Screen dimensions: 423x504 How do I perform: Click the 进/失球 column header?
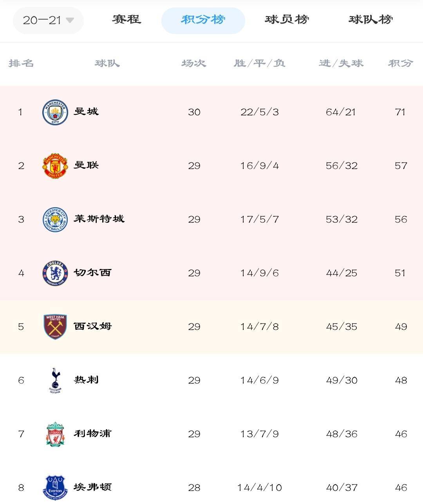click(341, 63)
